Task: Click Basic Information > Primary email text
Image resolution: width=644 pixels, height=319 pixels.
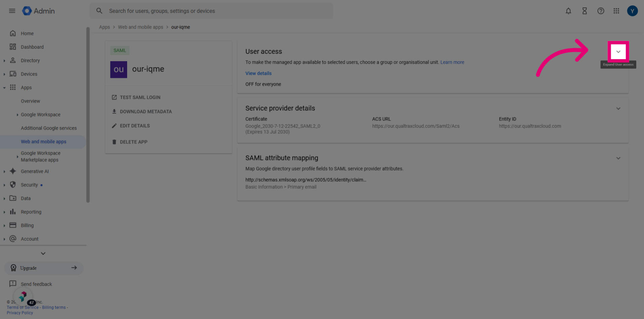Action: pyautogui.click(x=281, y=187)
